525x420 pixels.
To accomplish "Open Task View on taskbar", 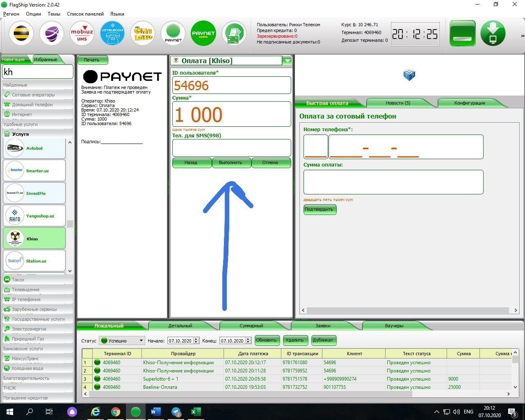I will (x=49, y=411).
